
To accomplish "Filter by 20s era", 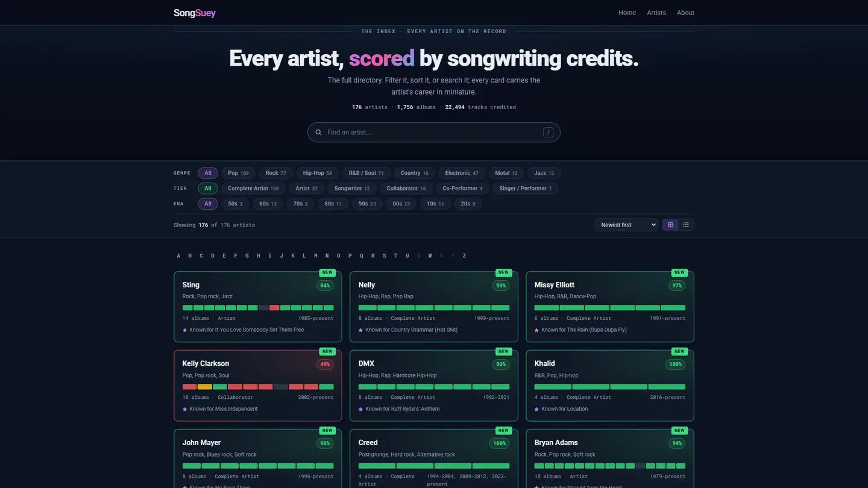I will [468, 204].
